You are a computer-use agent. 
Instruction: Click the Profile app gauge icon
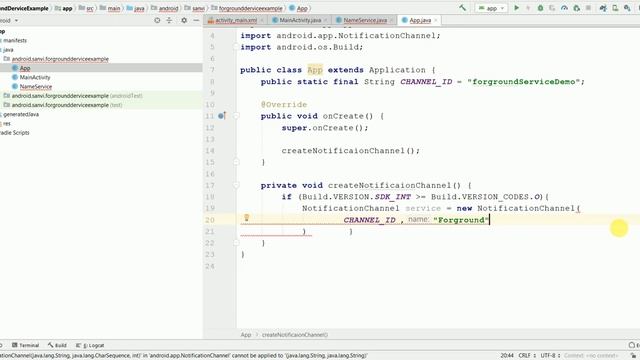tap(564, 8)
